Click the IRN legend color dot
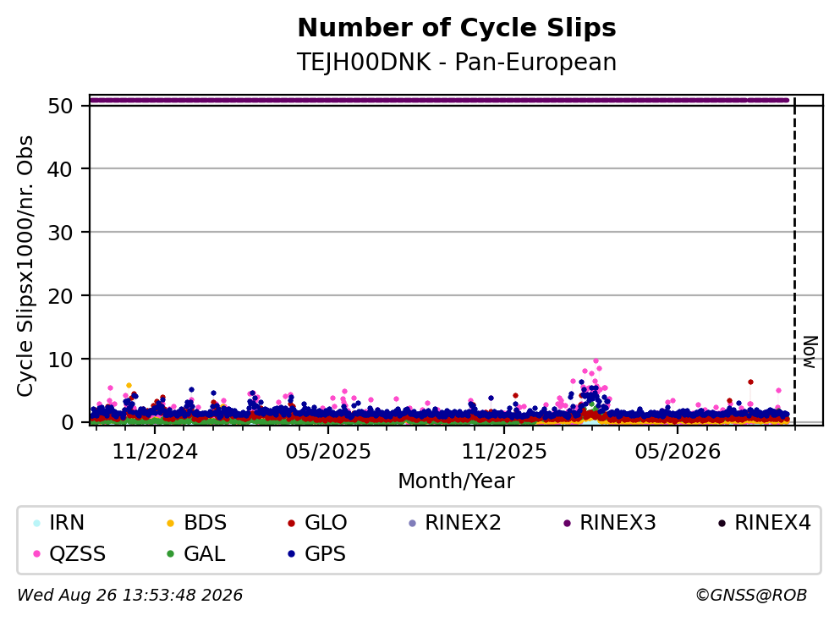 pos(36,523)
